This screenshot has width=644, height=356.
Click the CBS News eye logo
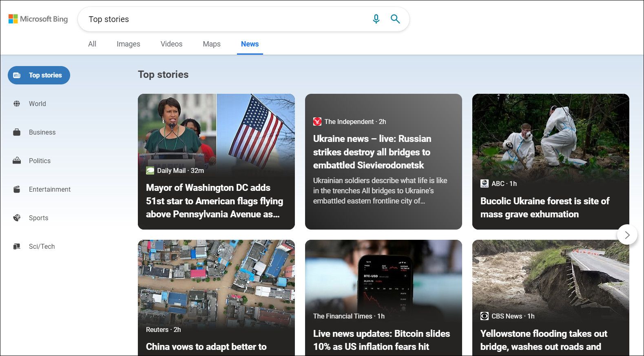click(x=485, y=316)
